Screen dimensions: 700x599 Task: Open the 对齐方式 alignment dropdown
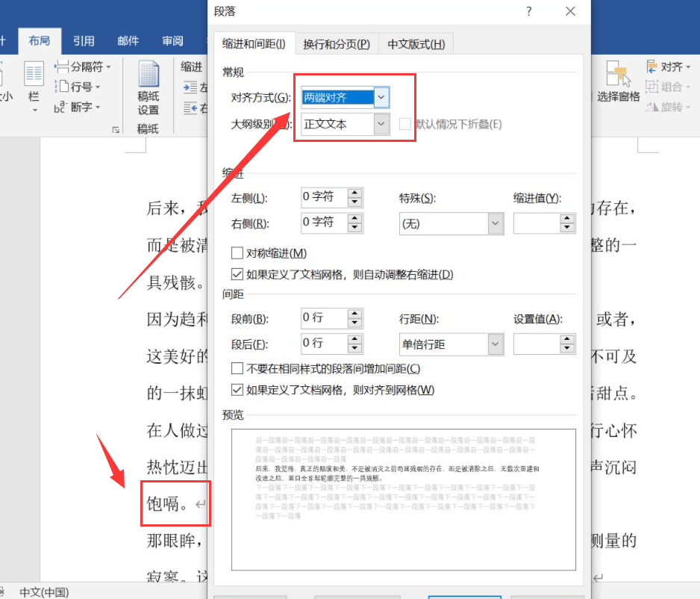click(381, 97)
